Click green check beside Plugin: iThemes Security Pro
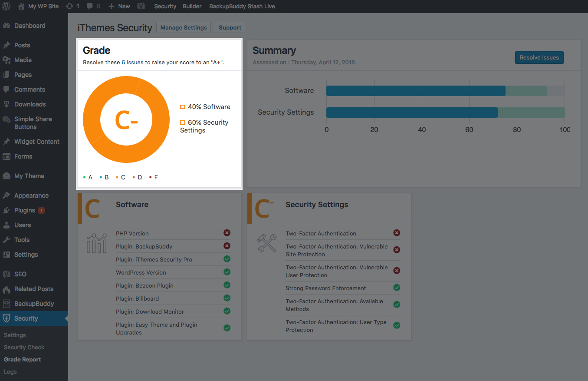Screen dimensions: 588x381 [x=227, y=259]
